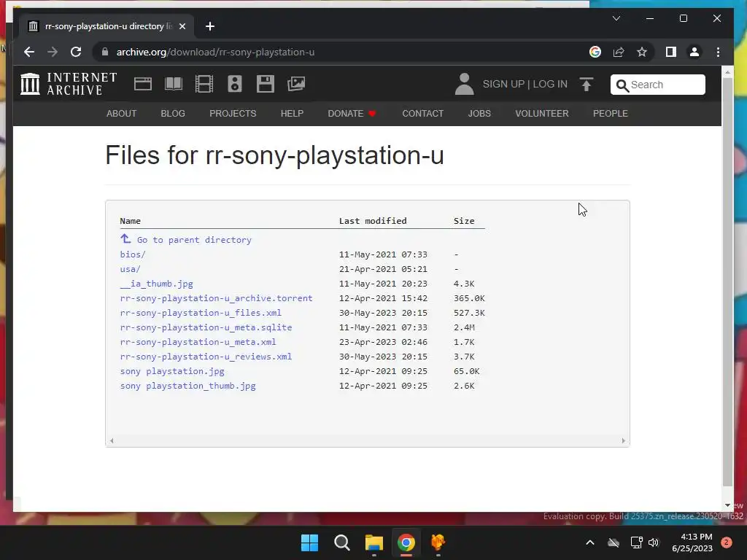This screenshot has height=560, width=747.
Task: Click the page vertical scrollbar
Action: (x=727, y=281)
